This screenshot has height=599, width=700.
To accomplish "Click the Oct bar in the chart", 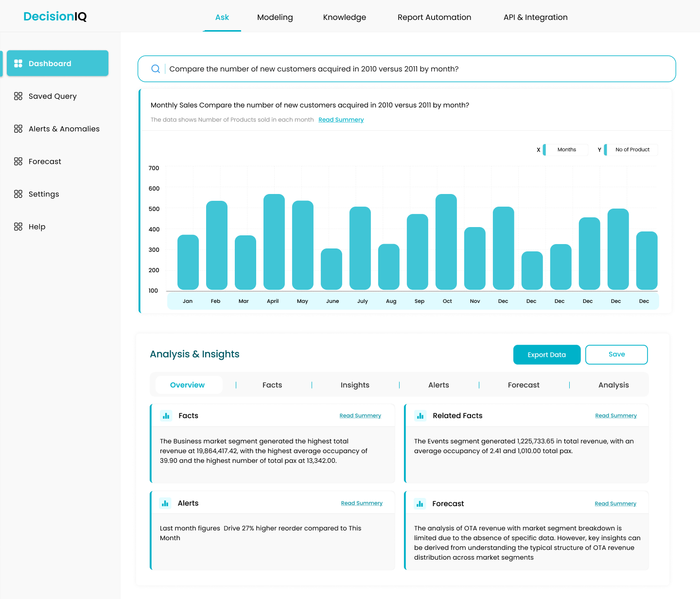I will pos(446,242).
